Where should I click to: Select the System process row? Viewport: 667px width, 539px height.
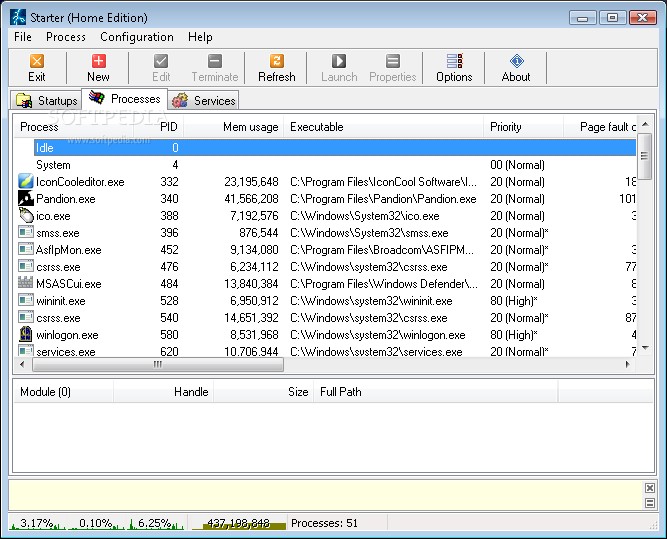(x=325, y=165)
